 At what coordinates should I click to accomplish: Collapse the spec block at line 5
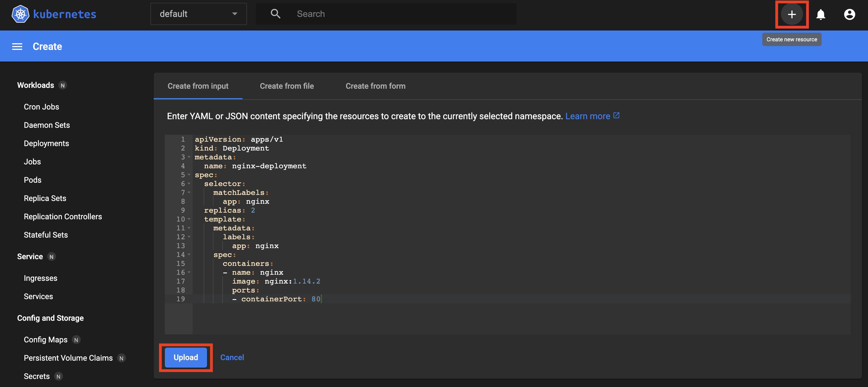(x=189, y=175)
